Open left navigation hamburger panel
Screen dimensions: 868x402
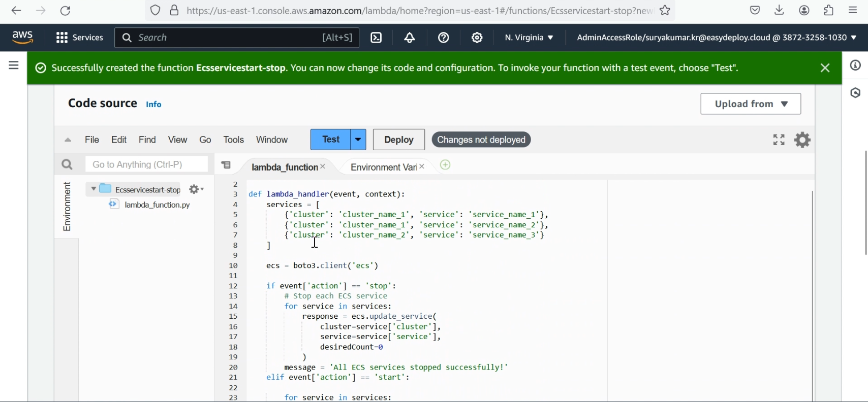(x=14, y=65)
